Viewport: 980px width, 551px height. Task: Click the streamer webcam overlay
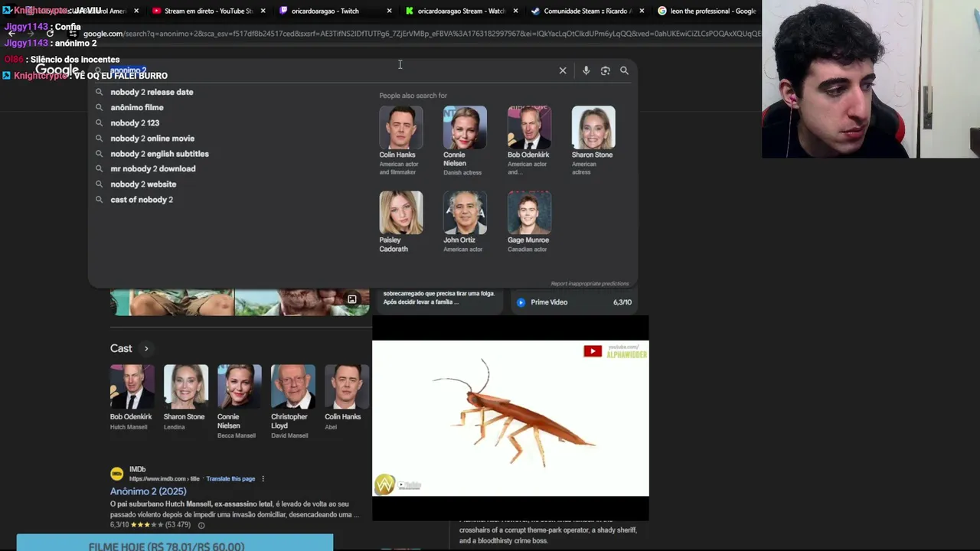pos(871,79)
